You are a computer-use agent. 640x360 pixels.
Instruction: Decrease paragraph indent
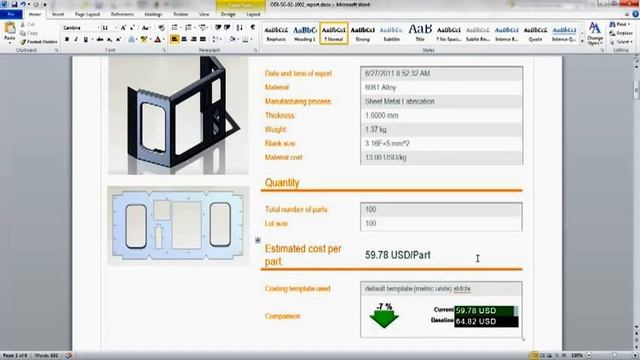point(218,28)
